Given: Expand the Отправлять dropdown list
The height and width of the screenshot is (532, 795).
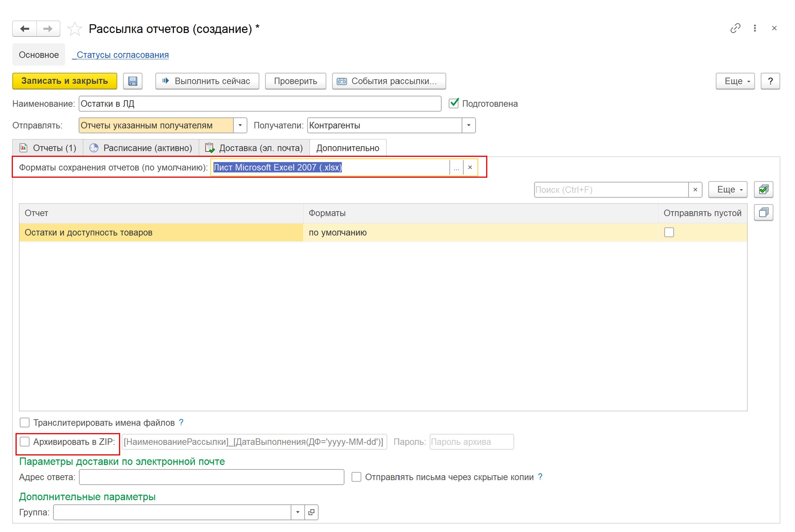Looking at the screenshot, I should (x=240, y=125).
